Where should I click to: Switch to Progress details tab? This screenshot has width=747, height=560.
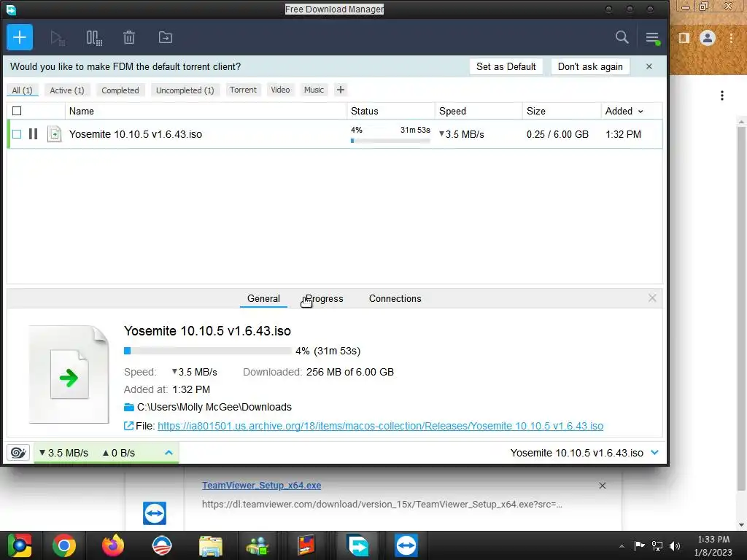[324, 298]
